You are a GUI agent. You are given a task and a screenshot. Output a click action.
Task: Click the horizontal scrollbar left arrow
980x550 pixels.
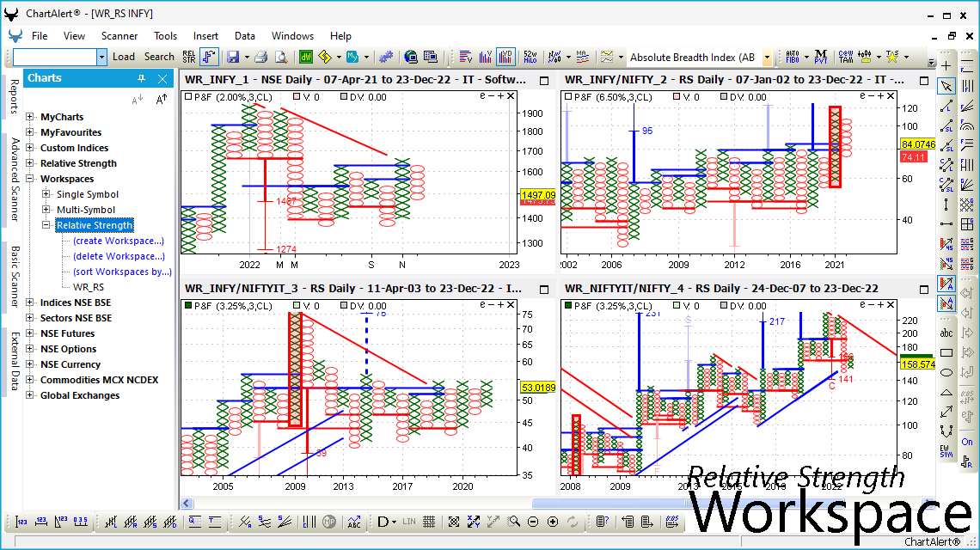tap(187, 503)
